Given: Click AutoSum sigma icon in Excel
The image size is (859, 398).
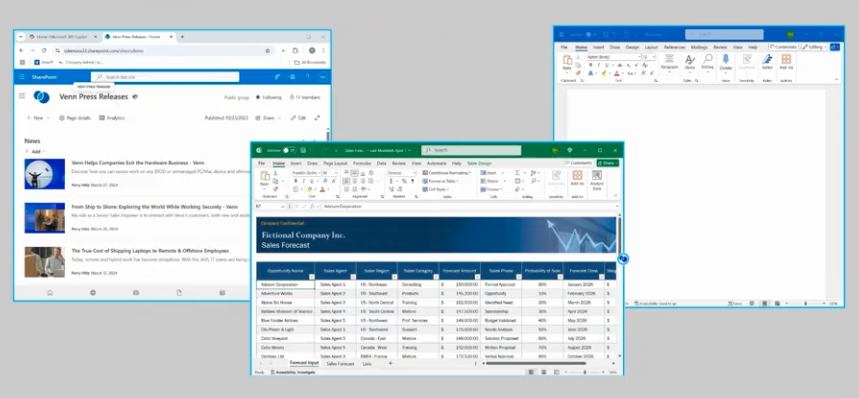Looking at the screenshot, I should pos(517,172).
